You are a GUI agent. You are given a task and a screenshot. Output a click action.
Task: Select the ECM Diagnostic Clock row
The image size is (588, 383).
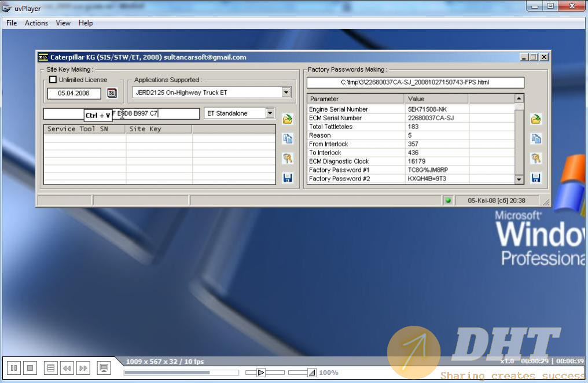(411, 161)
